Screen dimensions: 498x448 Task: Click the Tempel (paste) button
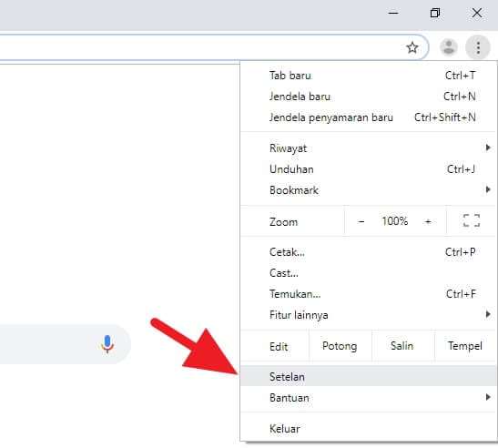tap(465, 346)
